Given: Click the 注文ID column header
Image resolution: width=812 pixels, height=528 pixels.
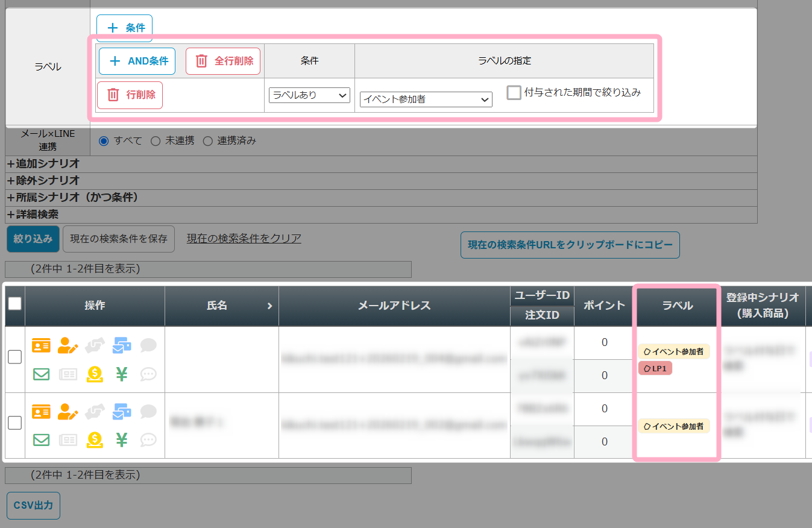Looking at the screenshot, I should point(542,315).
